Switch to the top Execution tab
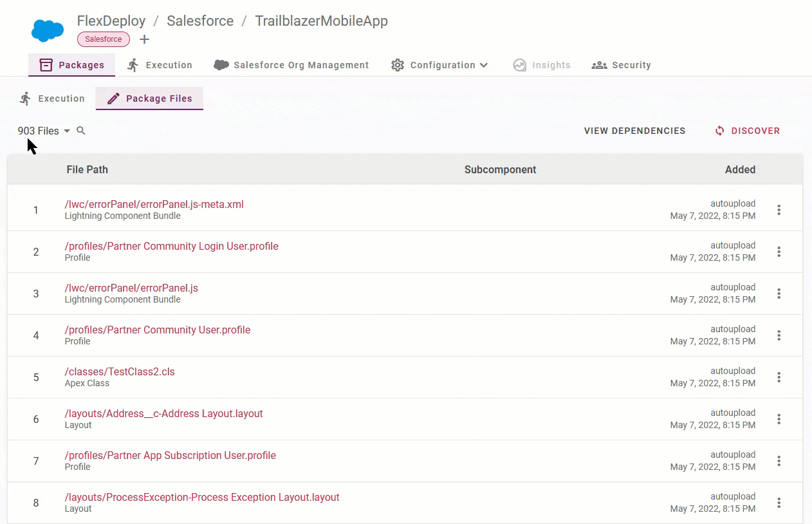This screenshot has height=524, width=812. 160,65
